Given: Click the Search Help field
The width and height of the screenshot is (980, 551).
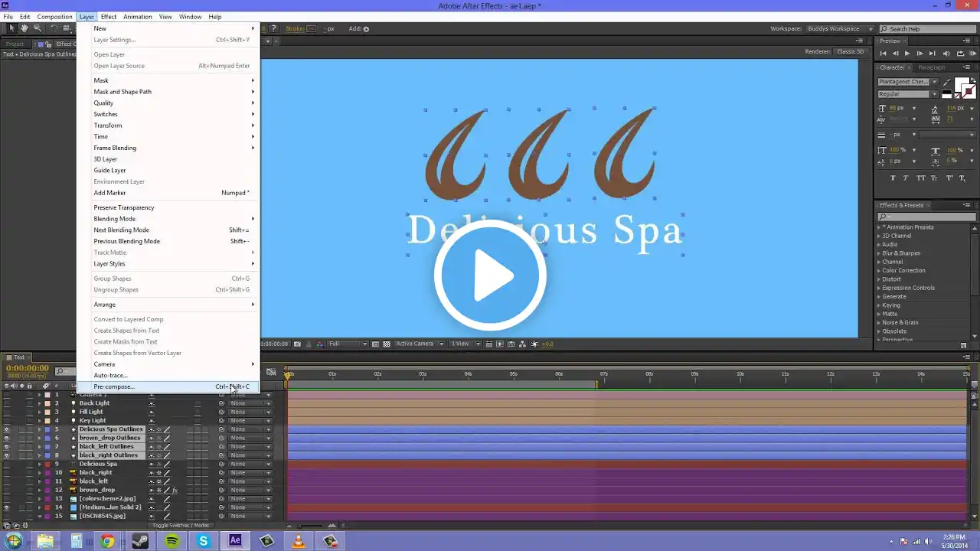Looking at the screenshot, I should 927,29.
